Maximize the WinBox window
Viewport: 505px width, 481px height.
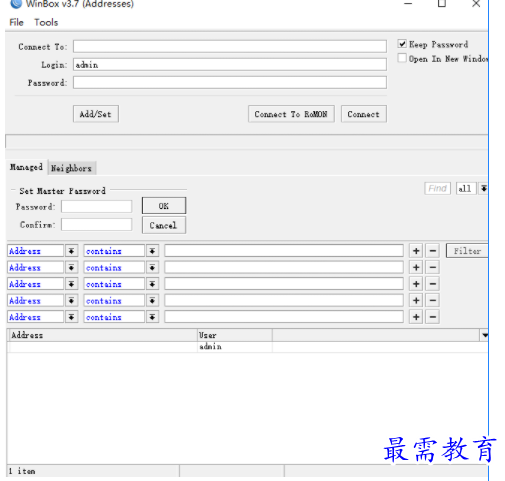pos(442,3)
